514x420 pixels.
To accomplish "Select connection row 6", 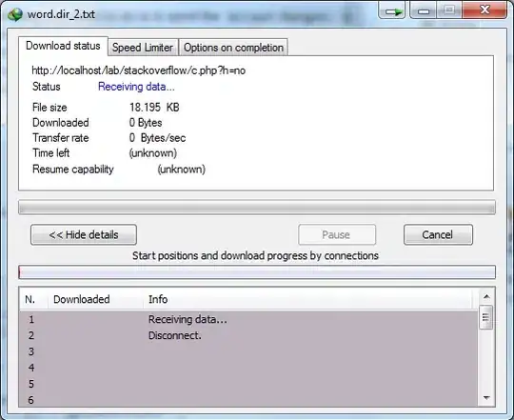I will coord(248,400).
